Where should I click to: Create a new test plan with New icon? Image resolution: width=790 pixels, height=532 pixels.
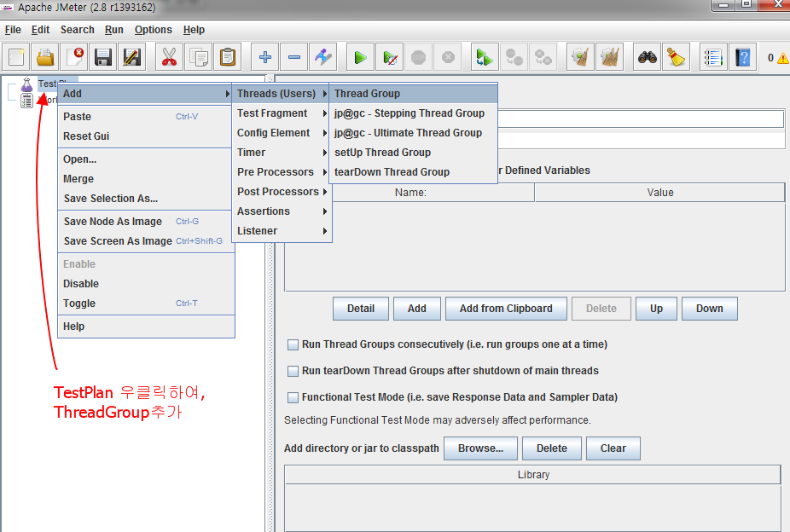click(16, 57)
